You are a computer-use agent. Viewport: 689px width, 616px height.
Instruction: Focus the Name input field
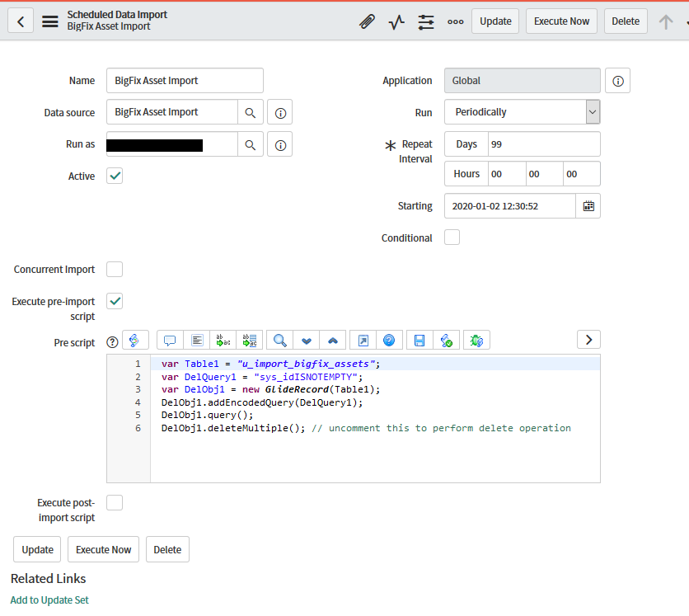click(185, 81)
